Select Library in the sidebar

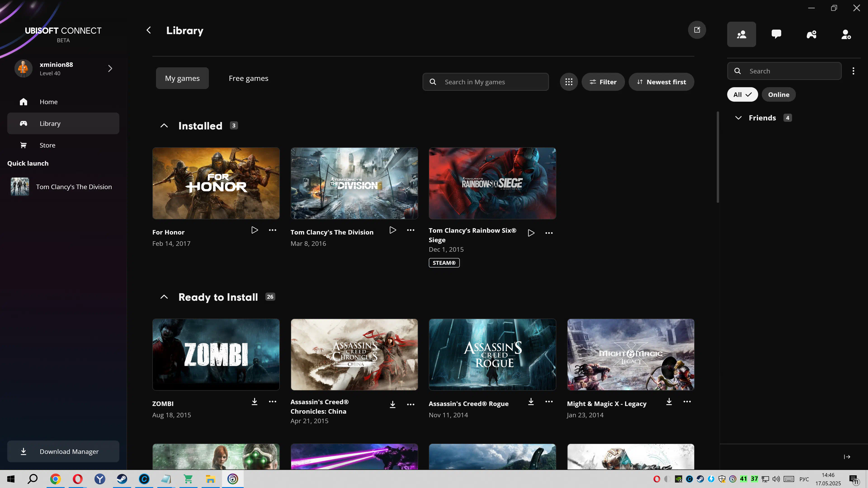[x=63, y=124]
